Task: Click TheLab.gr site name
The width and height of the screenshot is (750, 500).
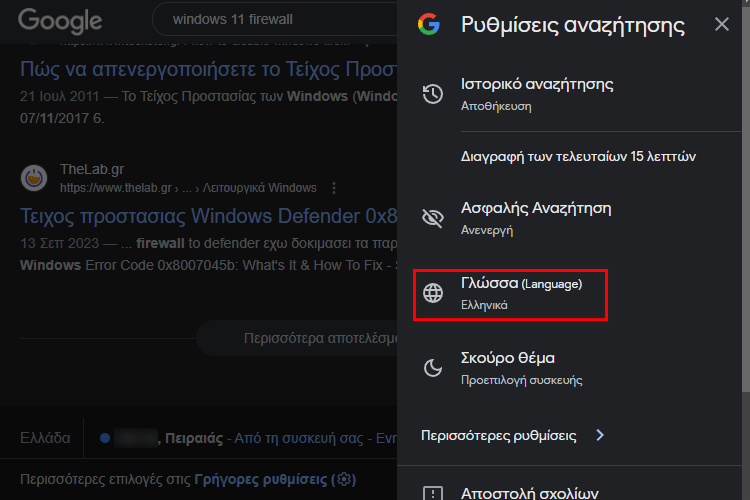Action: [x=92, y=169]
